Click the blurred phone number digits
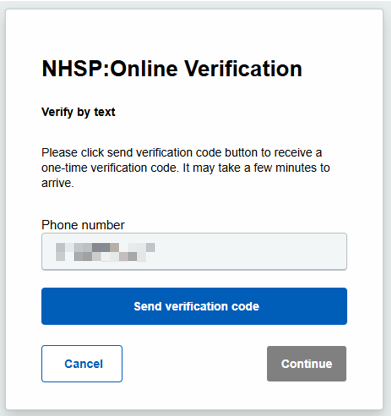 [105, 252]
